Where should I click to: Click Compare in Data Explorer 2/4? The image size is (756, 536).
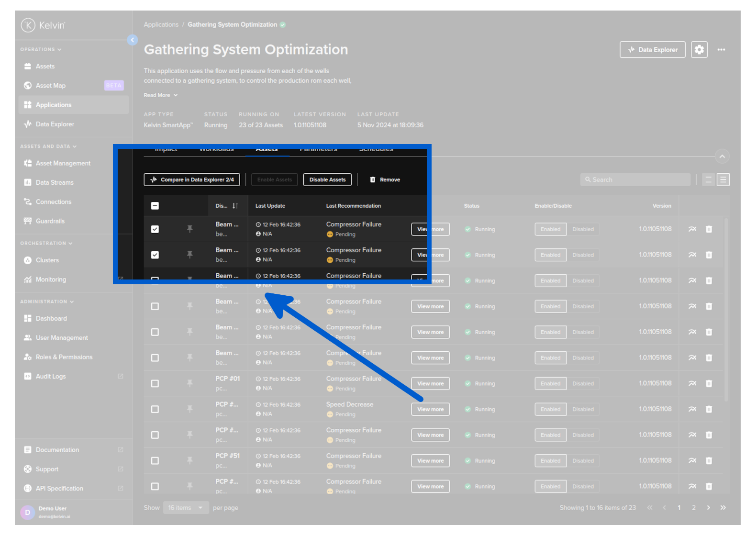pos(192,180)
